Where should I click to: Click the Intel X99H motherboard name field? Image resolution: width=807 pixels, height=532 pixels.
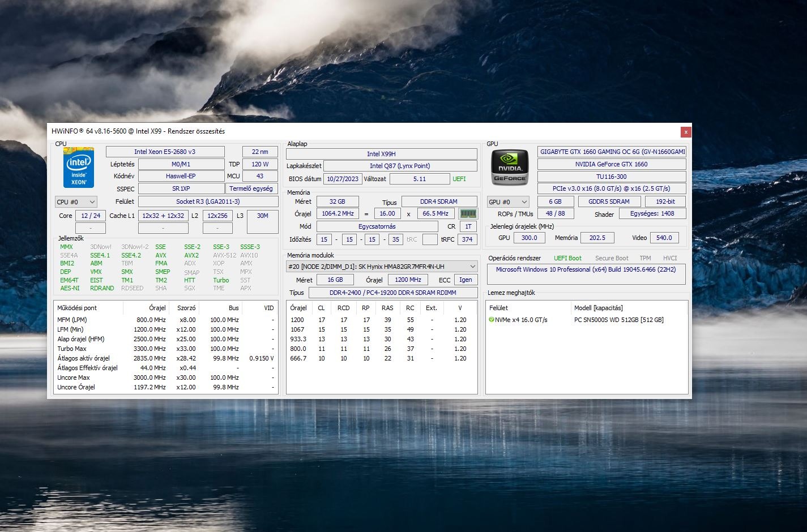pyautogui.click(x=381, y=154)
